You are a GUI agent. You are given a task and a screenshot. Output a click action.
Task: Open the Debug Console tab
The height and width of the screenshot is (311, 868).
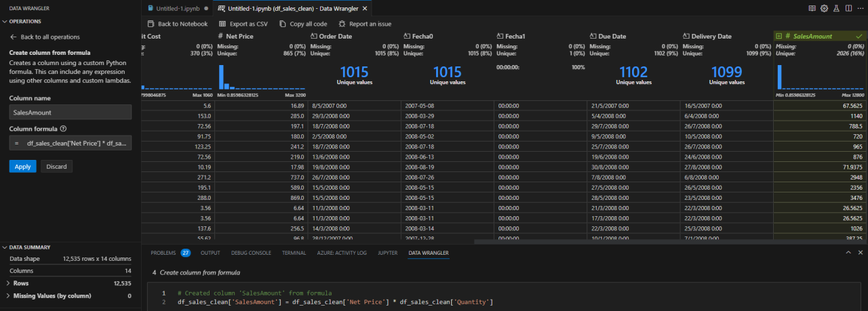click(251, 253)
